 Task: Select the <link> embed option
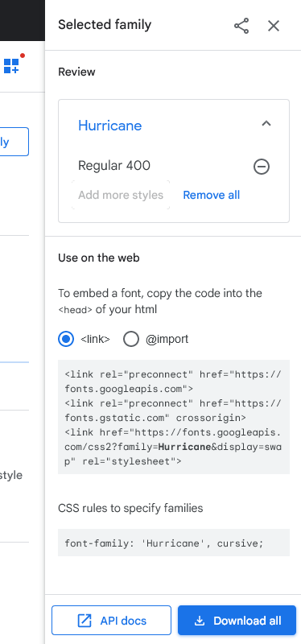[x=66, y=339]
